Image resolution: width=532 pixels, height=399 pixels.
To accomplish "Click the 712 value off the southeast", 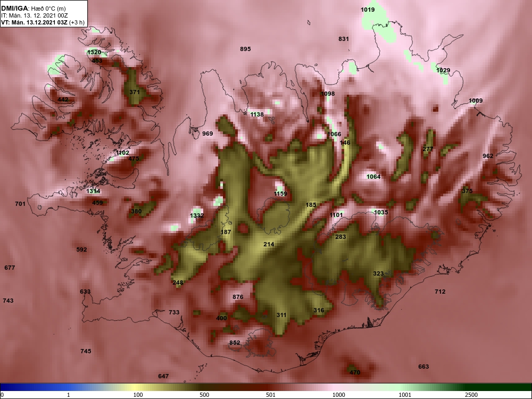I will click(440, 292).
